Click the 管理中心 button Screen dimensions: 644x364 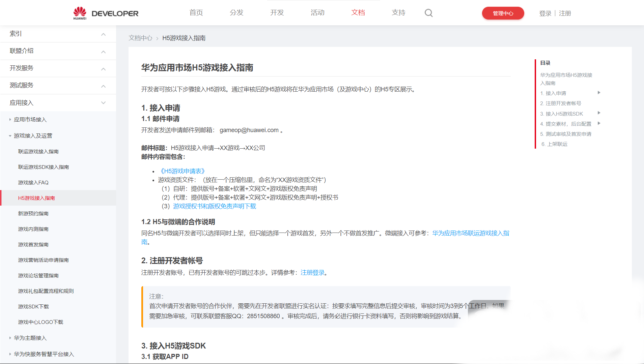[503, 13]
